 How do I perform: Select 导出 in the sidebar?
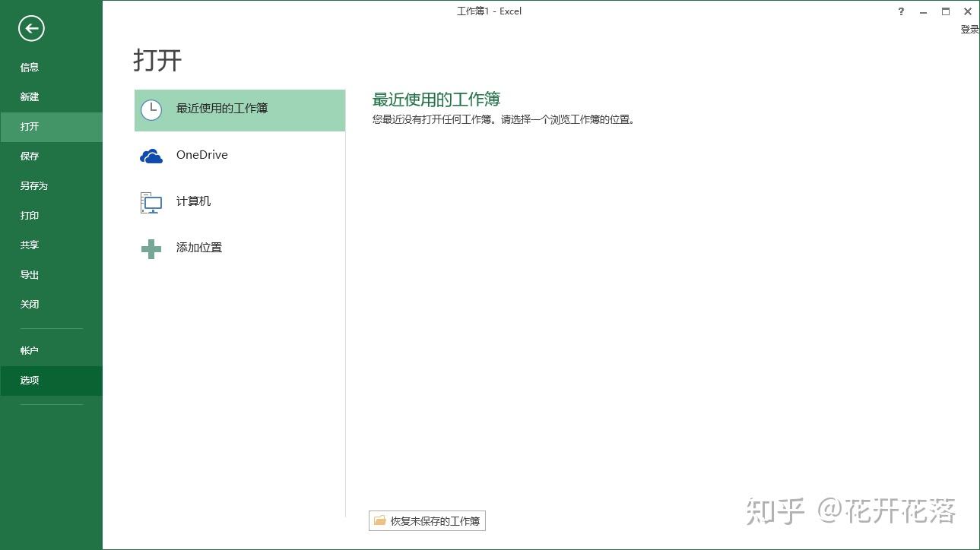pos(51,274)
